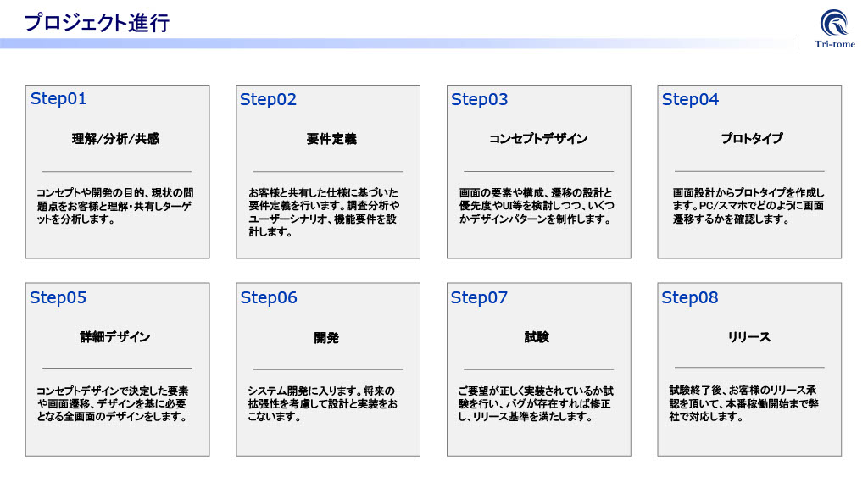Image resolution: width=868 pixels, height=488 pixels.
Task: Select the 理解/分析/共感 heading
Action: (115, 138)
